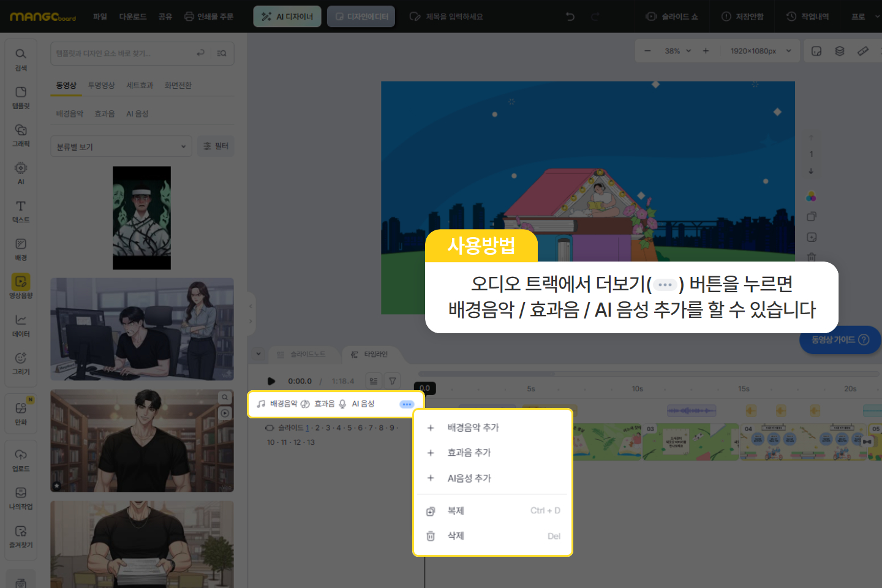Image resolution: width=882 pixels, height=588 pixels.
Task: Select the office couple video thumbnail
Action: [x=142, y=329]
